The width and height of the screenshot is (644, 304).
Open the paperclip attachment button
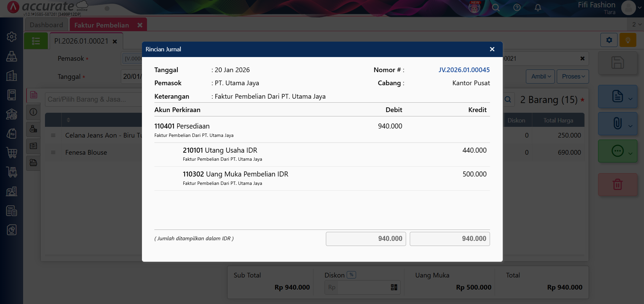click(x=617, y=123)
